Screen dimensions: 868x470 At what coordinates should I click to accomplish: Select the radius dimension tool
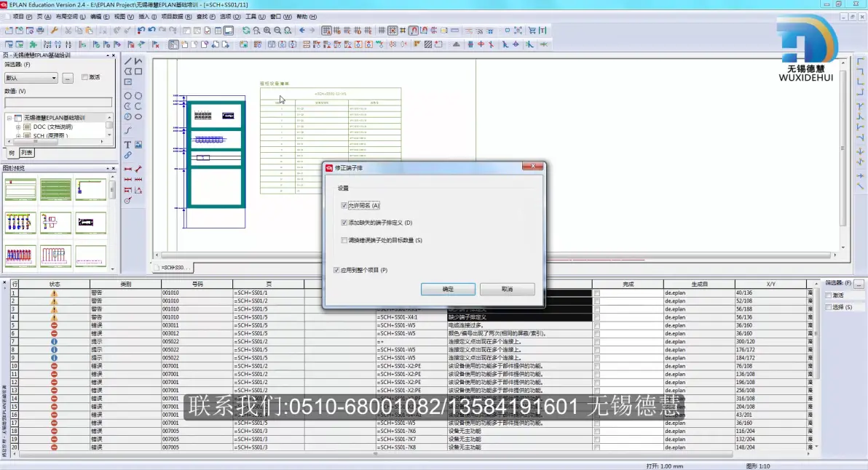(x=128, y=201)
